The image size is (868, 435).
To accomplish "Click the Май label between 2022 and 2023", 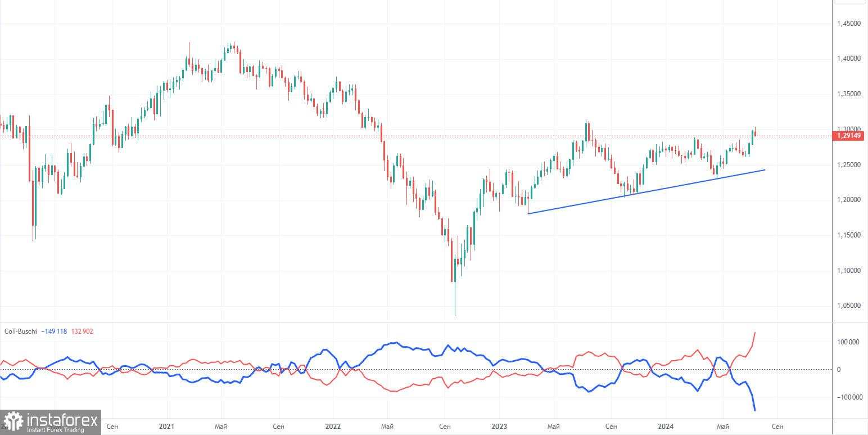I will tap(387, 427).
